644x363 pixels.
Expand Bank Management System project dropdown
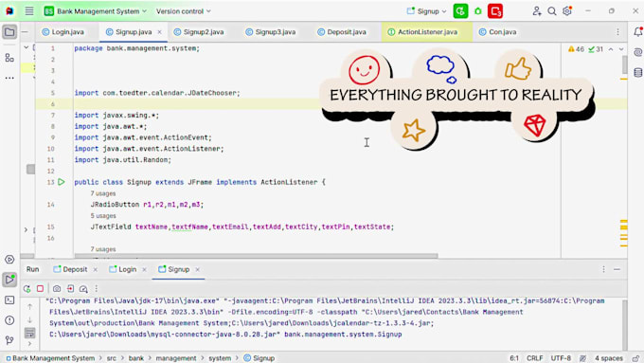point(96,11)
